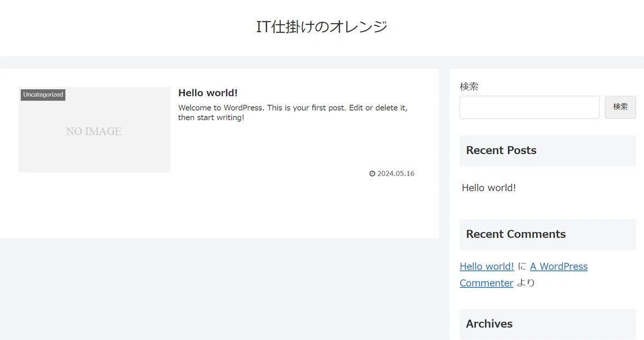Viewport: 644px width, 340px height.
Task: Open the Hello world! link in Recent Comments
Action: point(487,266)
